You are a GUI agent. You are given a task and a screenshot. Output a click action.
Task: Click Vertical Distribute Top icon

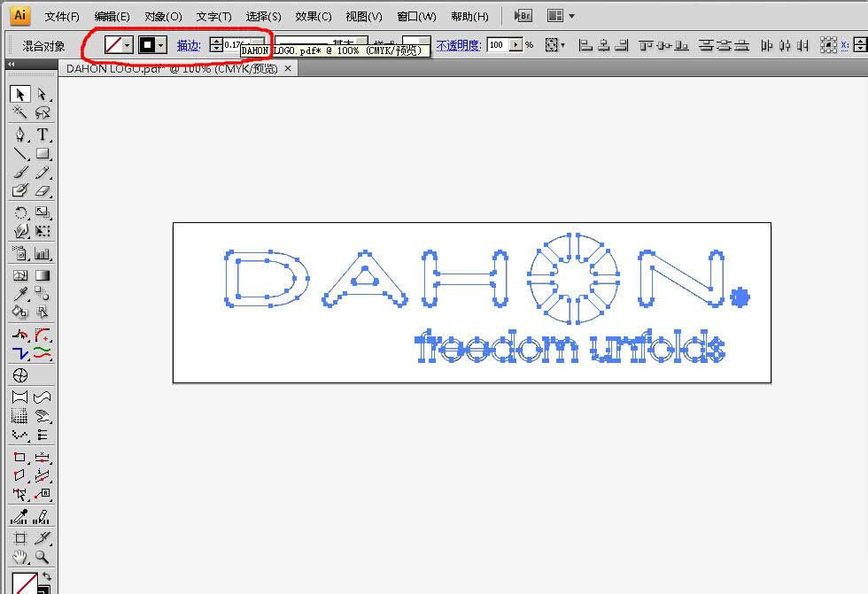tap(706, 45)
